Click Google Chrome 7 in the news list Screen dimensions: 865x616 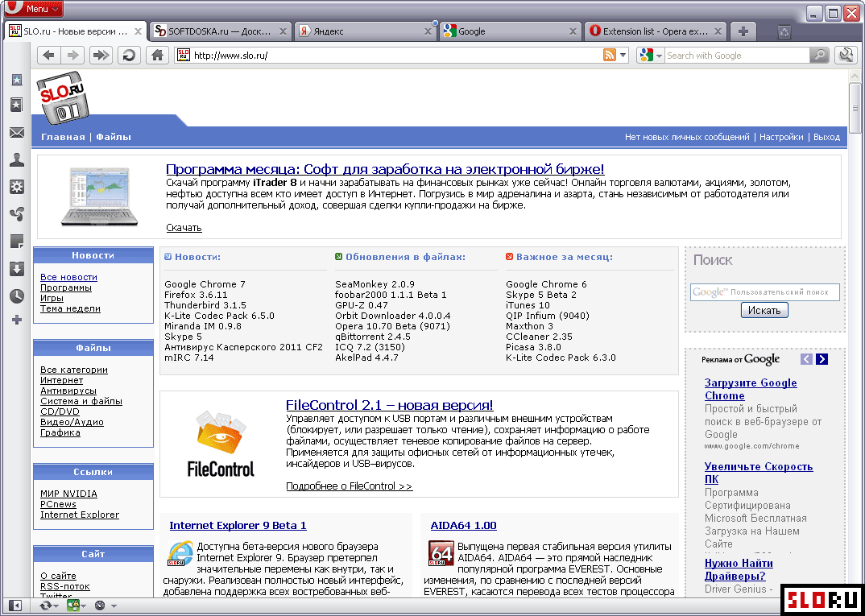[205, 284]
